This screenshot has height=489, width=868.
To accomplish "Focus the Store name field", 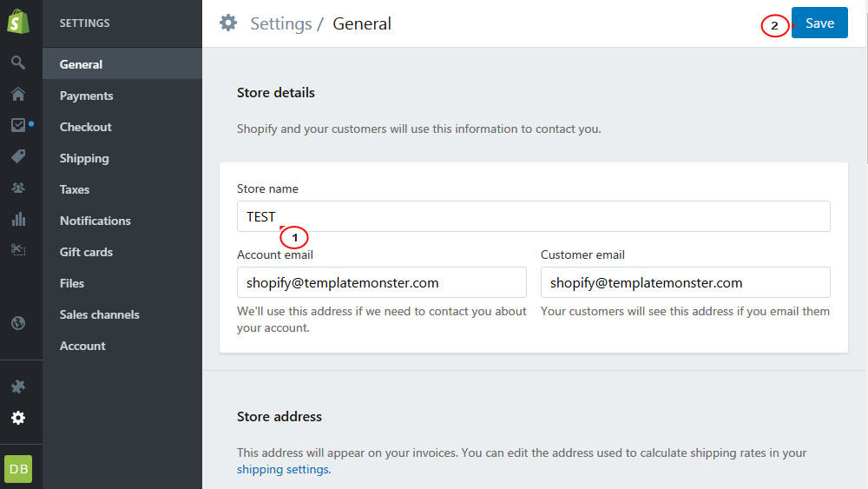I will (533, 216).
